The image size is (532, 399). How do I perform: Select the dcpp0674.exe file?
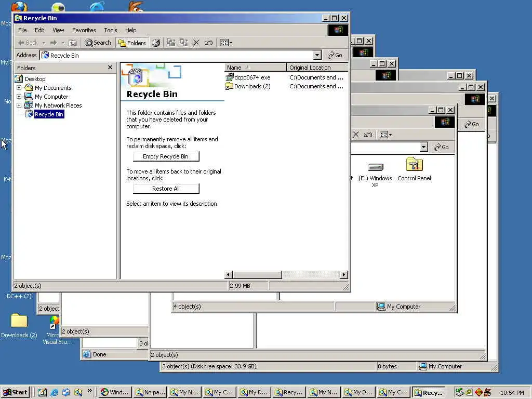point(252,77)
